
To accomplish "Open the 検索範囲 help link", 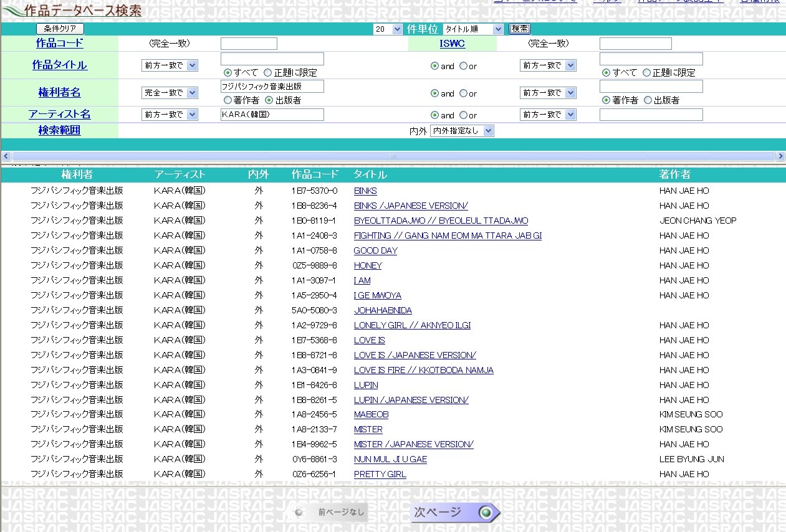I will coord(59,131).
